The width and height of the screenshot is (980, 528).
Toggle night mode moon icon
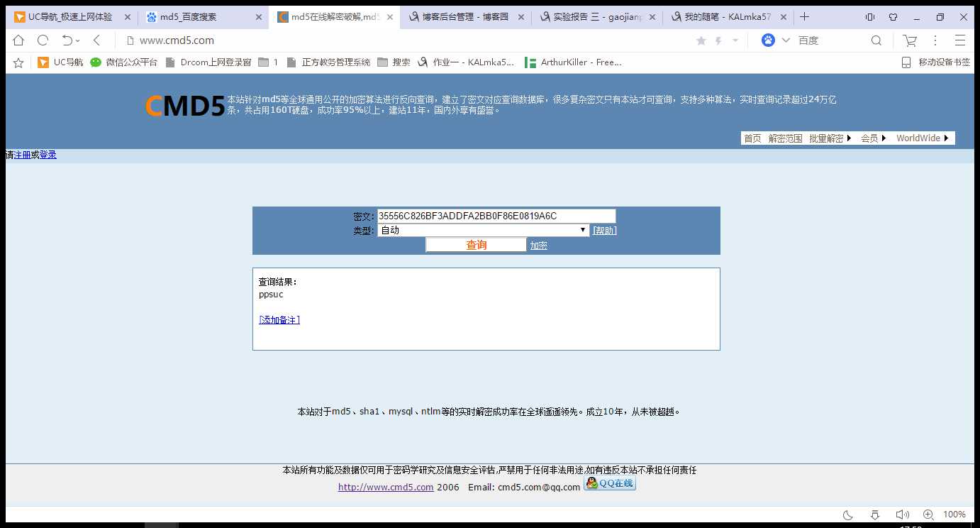pos(848,515)
